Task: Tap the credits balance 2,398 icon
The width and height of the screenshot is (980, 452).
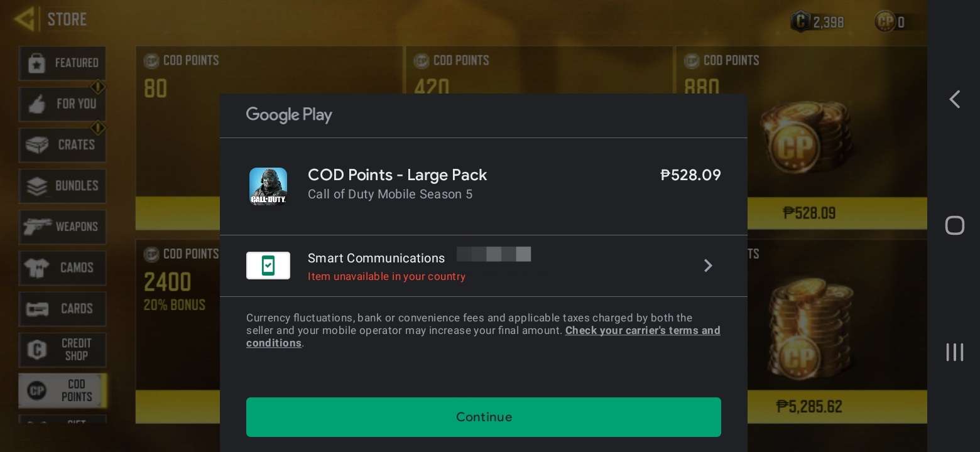Action: pyautogui.click(x=800, y=22)
